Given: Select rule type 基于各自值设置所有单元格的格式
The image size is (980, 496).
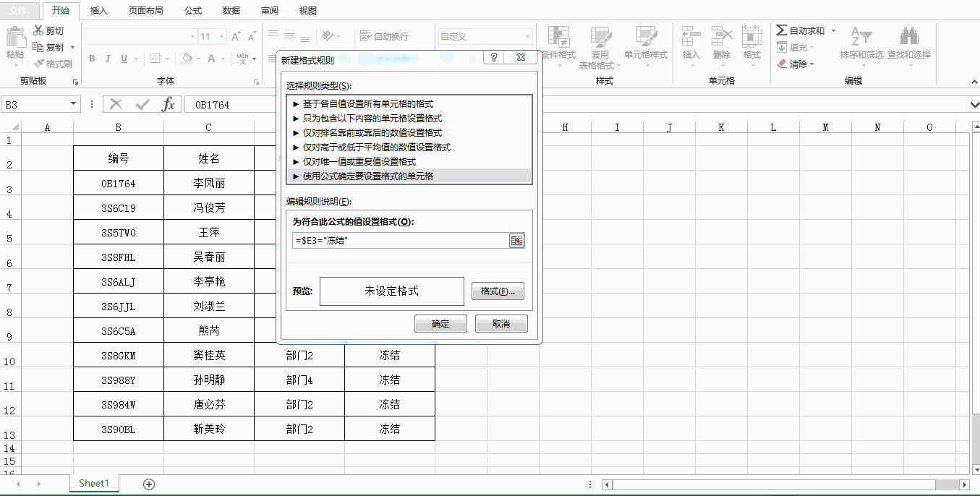Looking at the screenshot, I should pyautogui.click(x=409, y=104).
